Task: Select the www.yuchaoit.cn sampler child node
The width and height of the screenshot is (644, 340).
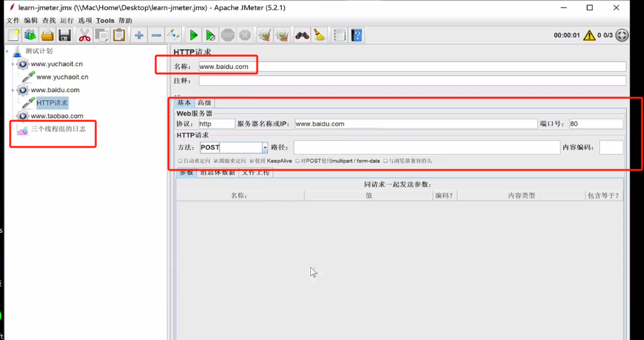Action: point(63,77)
